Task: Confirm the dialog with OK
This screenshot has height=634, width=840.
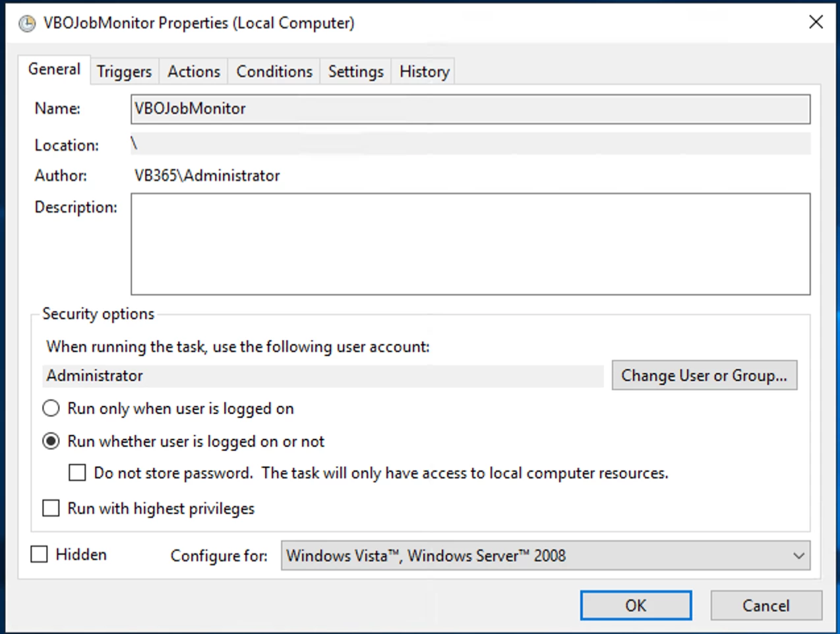Action: point(636,605)
